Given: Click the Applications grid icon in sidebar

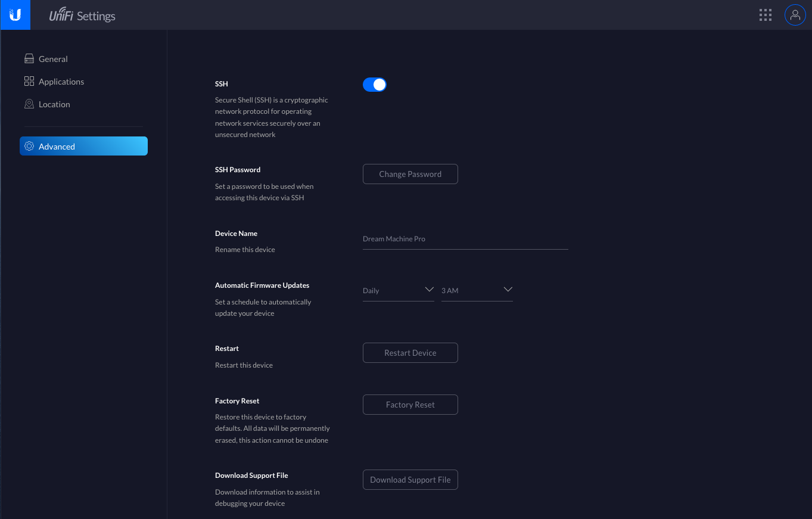Looking at the screenshot, I should pyautogui.click(x=29, y=82).
